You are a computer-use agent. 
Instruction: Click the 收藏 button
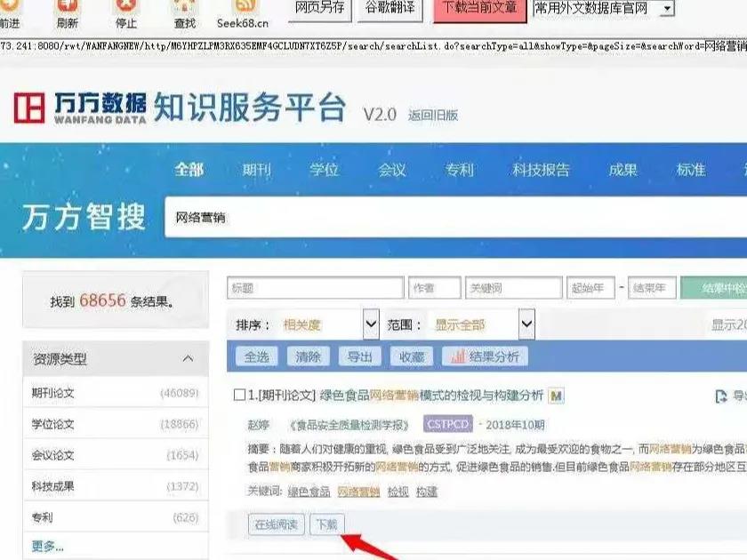tap(411, 356)
